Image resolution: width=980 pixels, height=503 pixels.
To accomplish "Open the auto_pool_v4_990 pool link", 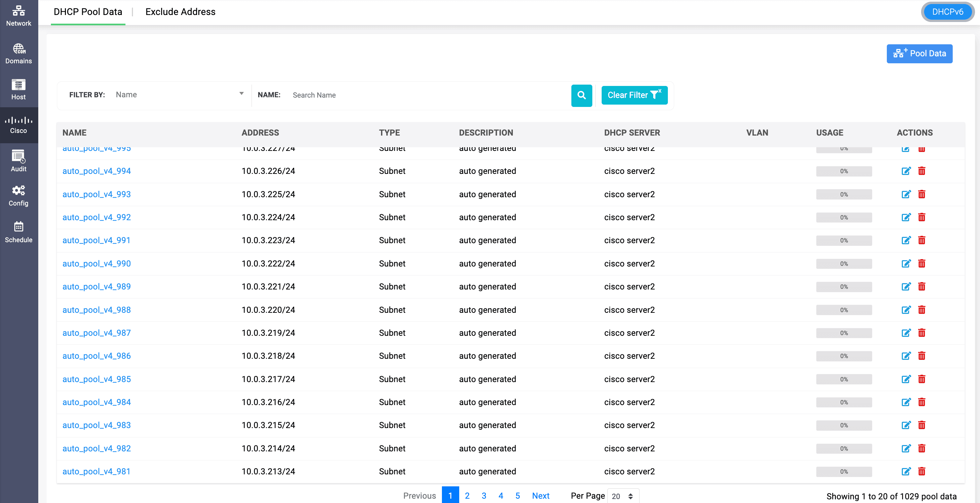I will coord(96,263).
